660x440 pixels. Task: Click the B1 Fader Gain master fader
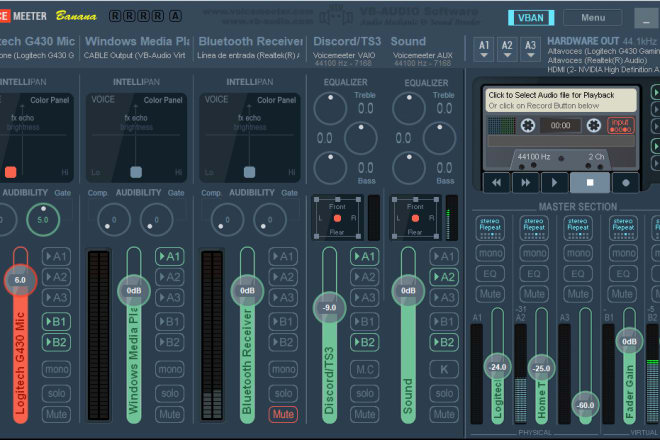point(629,341)
